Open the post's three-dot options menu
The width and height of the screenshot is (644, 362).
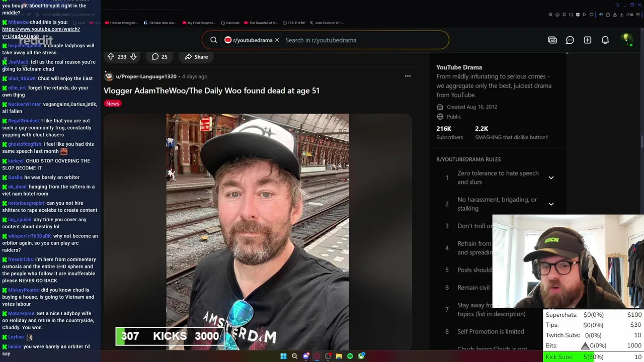(x=408, y=76)
